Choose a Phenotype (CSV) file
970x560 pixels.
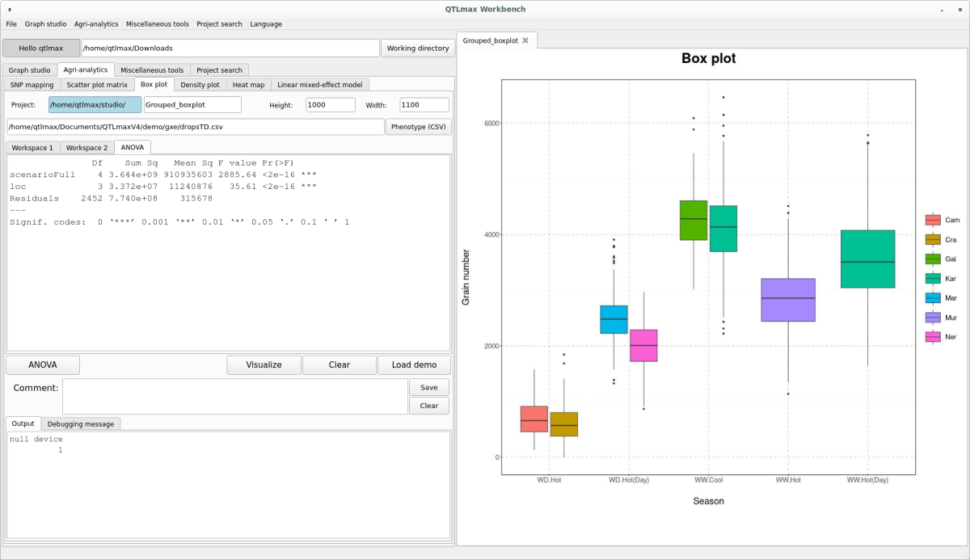[418, 127]
